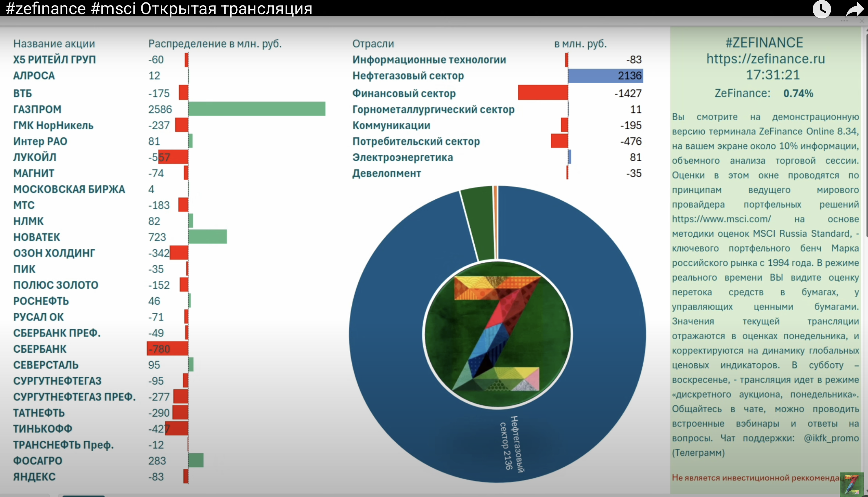Viewport: 868px width, 497px height.
Task: Click the Интер РАО stock name
Action: tap(40, 141)
